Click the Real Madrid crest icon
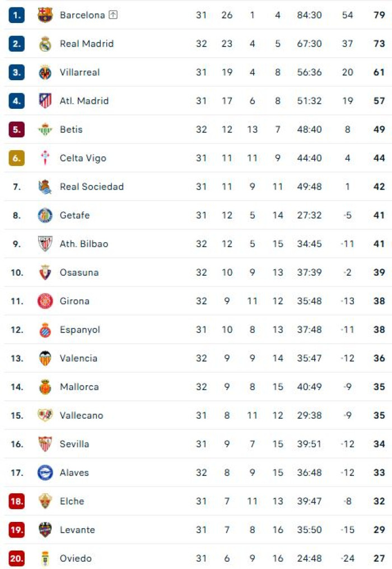Screen dimensions: 392x569 (45, 44)
